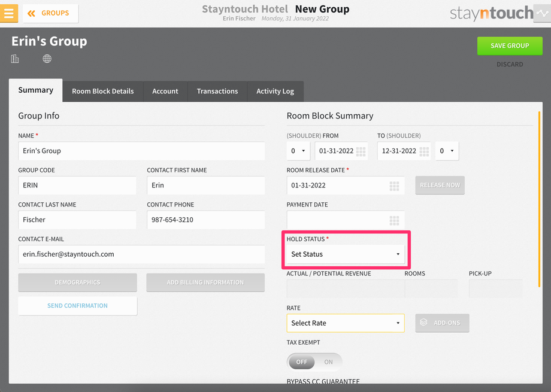Discard the new group

510,64
